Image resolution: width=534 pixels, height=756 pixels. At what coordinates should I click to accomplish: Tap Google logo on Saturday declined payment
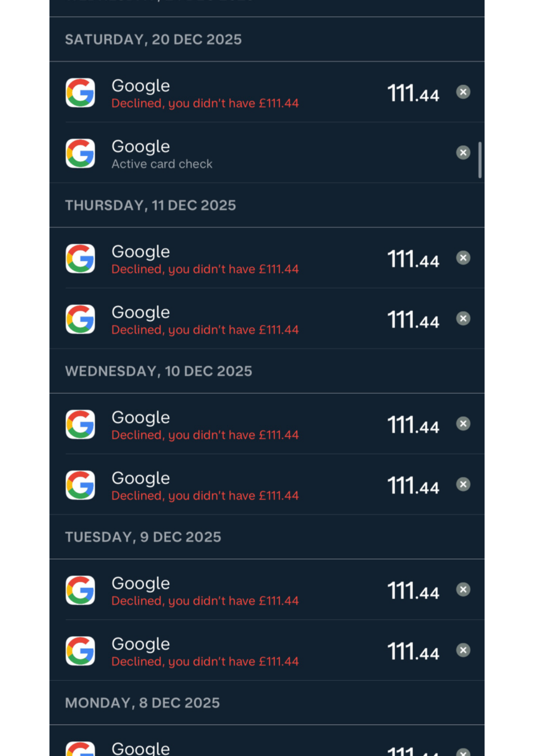tap(80, 92)
